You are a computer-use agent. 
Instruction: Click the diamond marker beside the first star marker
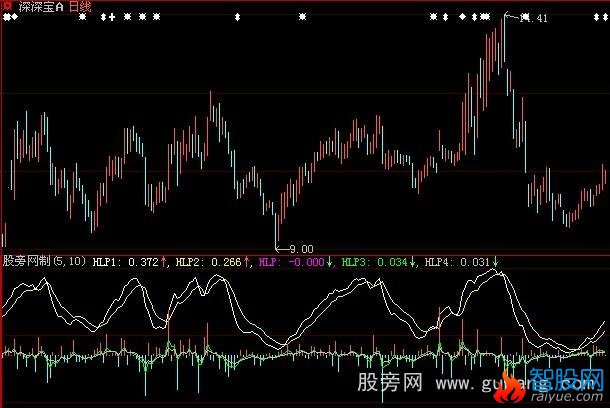(15, 17)
